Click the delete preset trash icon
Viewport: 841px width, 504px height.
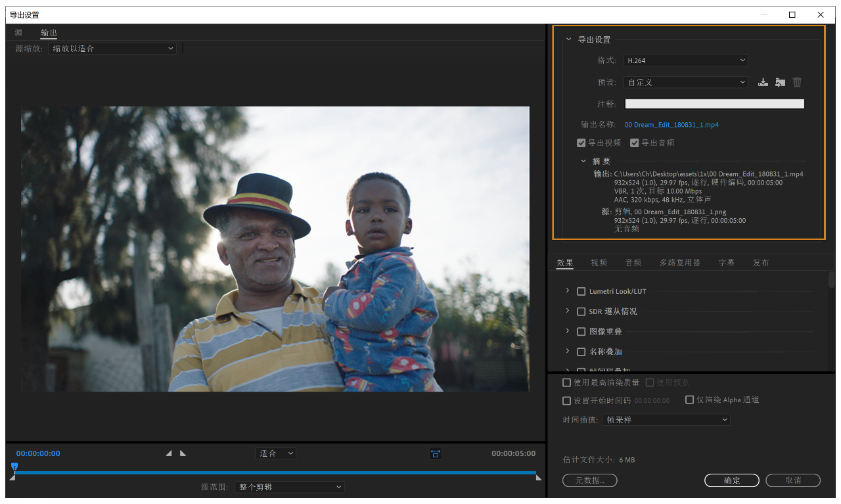coord(797,82)
